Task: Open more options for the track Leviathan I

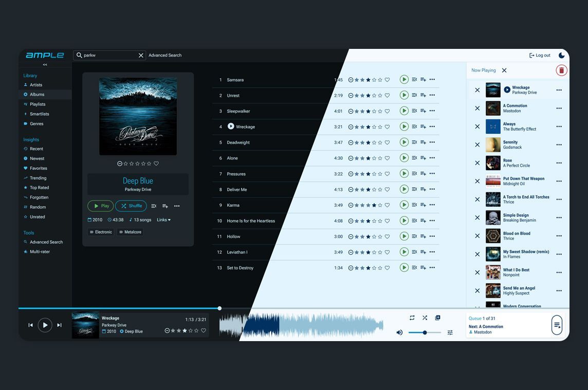Action: (x=432, y=252)
